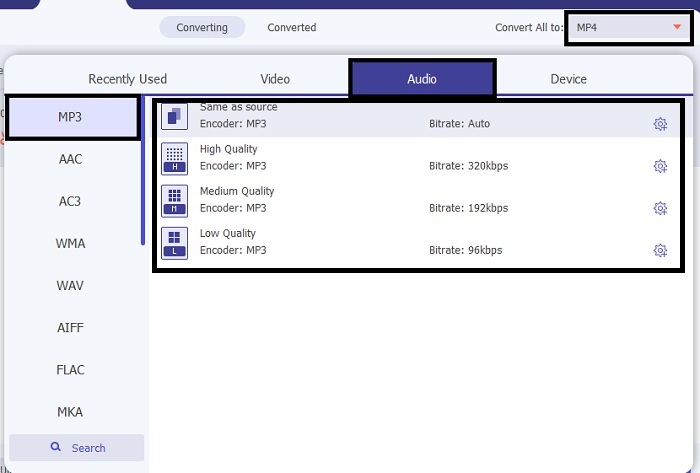This screenshot has height=473, width=700.
Task: Click the Bitrate: 96kbps value
Action: (466, 250)
